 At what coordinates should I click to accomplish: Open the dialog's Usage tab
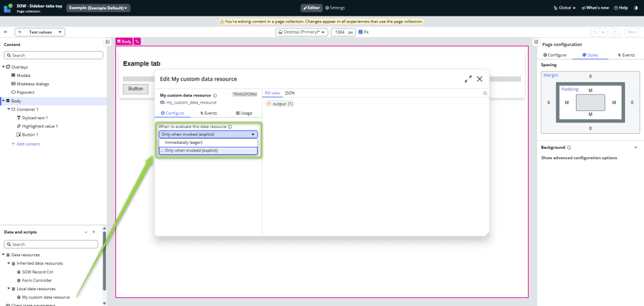tap(244, 113)
